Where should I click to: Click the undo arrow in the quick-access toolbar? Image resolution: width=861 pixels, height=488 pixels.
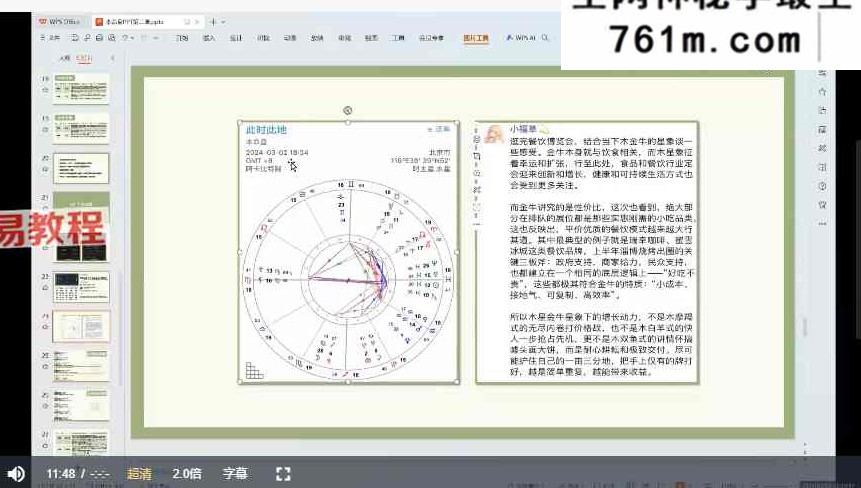click(126, 38)
